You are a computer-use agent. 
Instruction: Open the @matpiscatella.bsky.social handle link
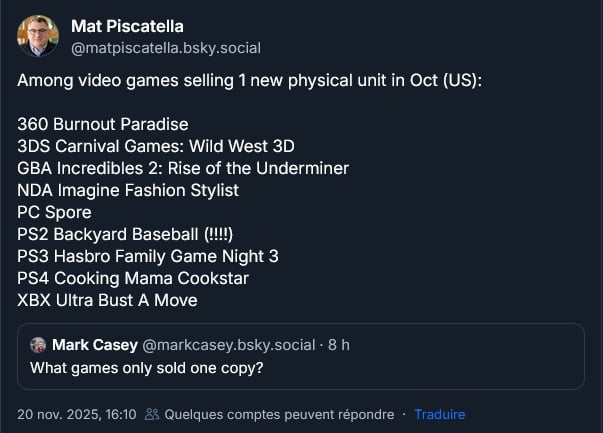click(x=165, y=47)
